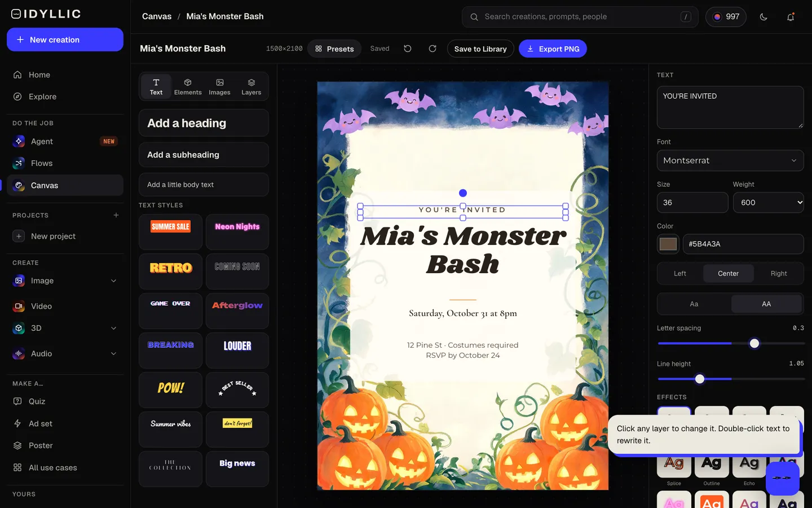Expand the Audio section chevron
This screenshot has height=508, width=812.
(113, 353)
